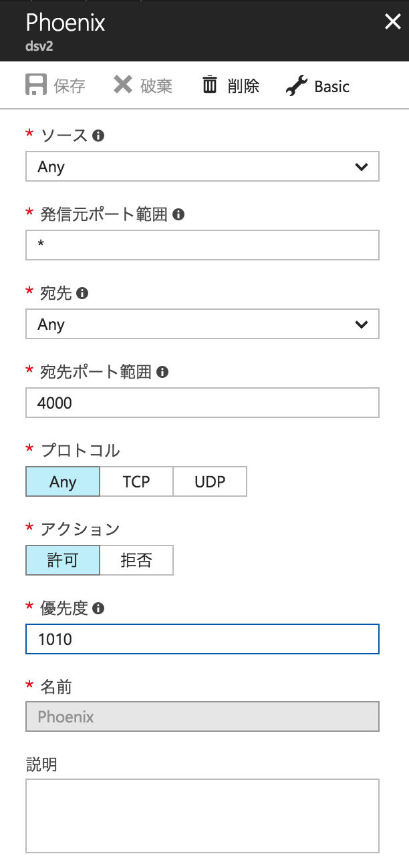The height and width of the screenshot is (868, 409).
Task: Click the 保存 (save) icon
Action: tap(35, 85)
